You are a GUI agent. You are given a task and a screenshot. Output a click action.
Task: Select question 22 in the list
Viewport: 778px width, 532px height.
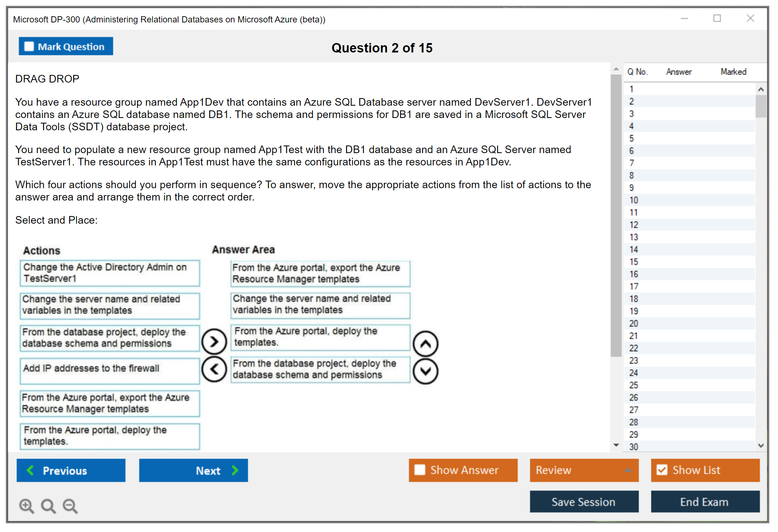tap(634, 348)
